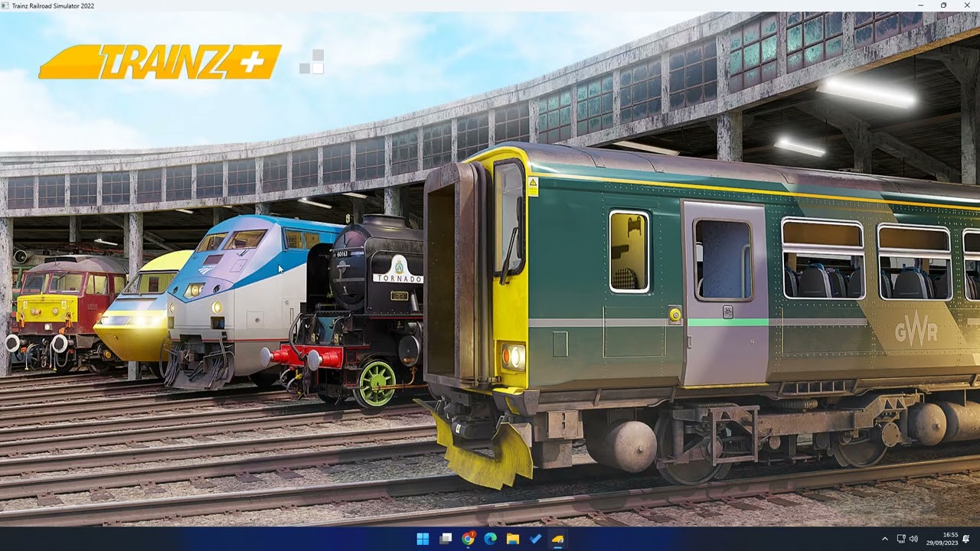Close the Trainz Railroad Simulator 2022 window
Screen dimensions: 980x551
pos(965,5)
